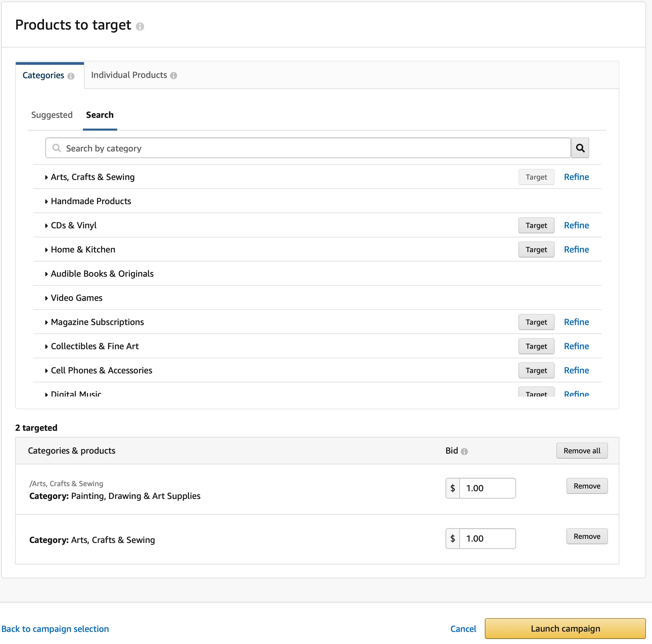Open the Individual Products tab
This screenshot has width=652, height=644.
(x=134, y=75)
